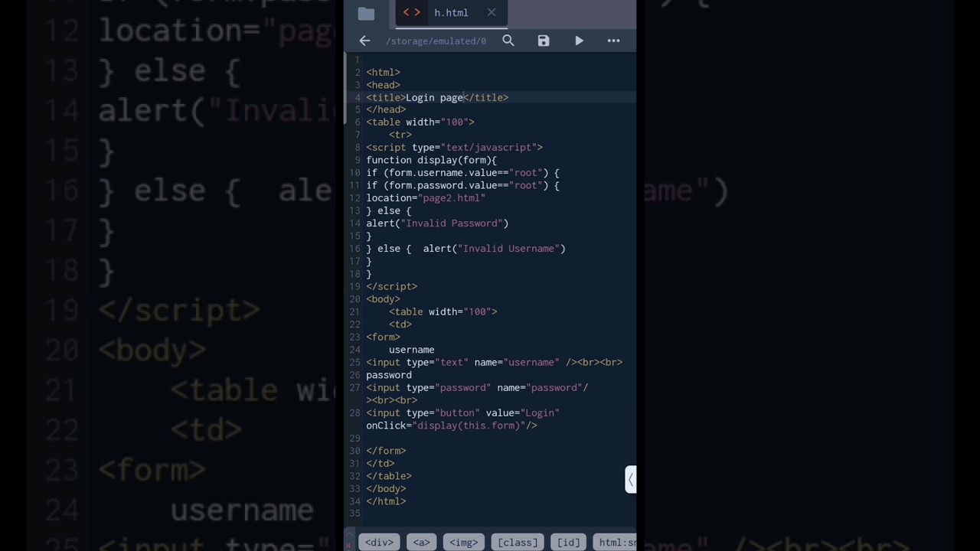The height and width of the screenshot is (551, 980).
Task: Click the alert("Invalid Username") code
Action: [x=494, y=248]
